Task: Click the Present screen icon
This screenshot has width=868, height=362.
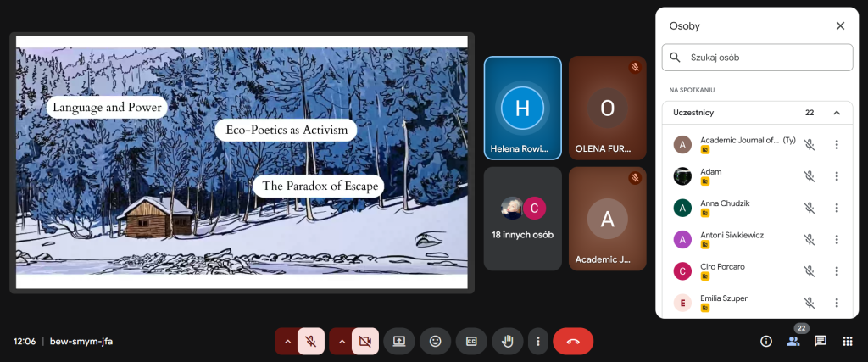Action: (x=399, y=341)
